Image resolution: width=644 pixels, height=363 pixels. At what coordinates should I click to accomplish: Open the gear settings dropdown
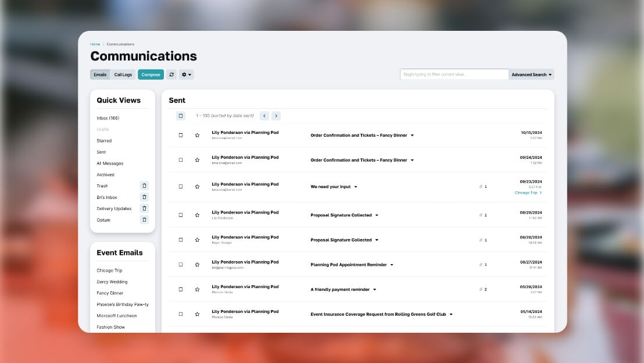pos(187,74)
